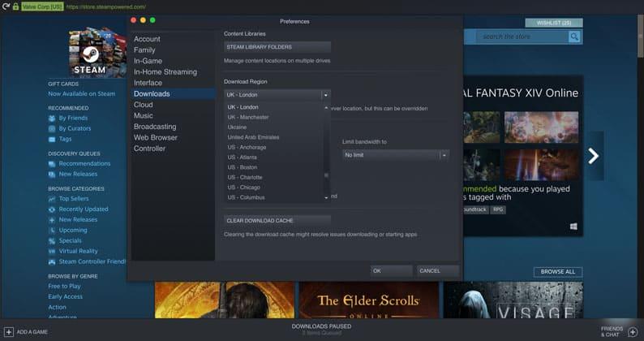644x341 pixels.
Task: Open the Limit bandwidth No limit dropdown
Action: 396,155
